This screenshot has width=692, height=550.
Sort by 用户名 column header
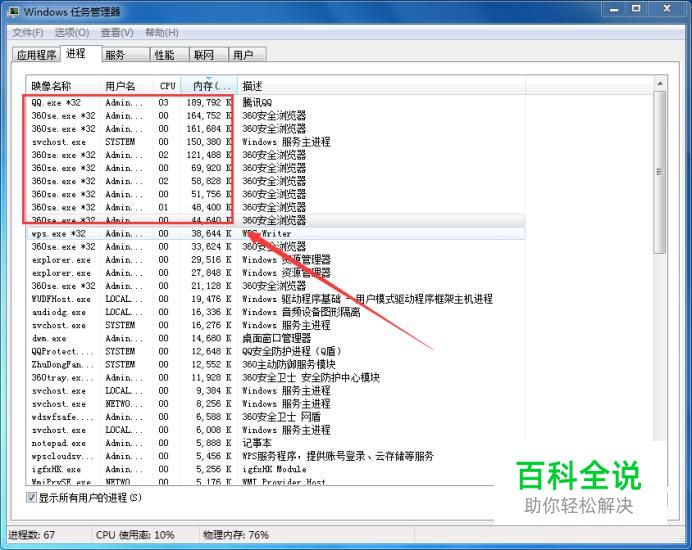coord(127,86)
